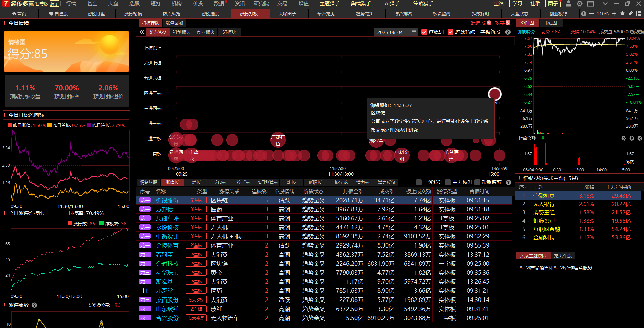Click help icon in 封单金额 panel
This screenshot has width=644, height=328.
[x=632, y=138]
